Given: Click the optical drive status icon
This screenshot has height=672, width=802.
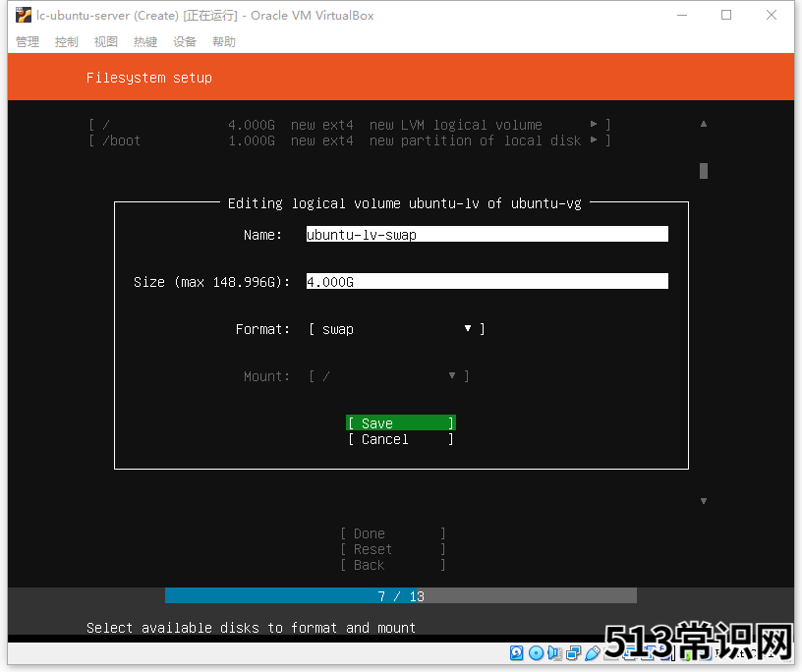Looking at the screenshot, I should click(x=536, y=652).
